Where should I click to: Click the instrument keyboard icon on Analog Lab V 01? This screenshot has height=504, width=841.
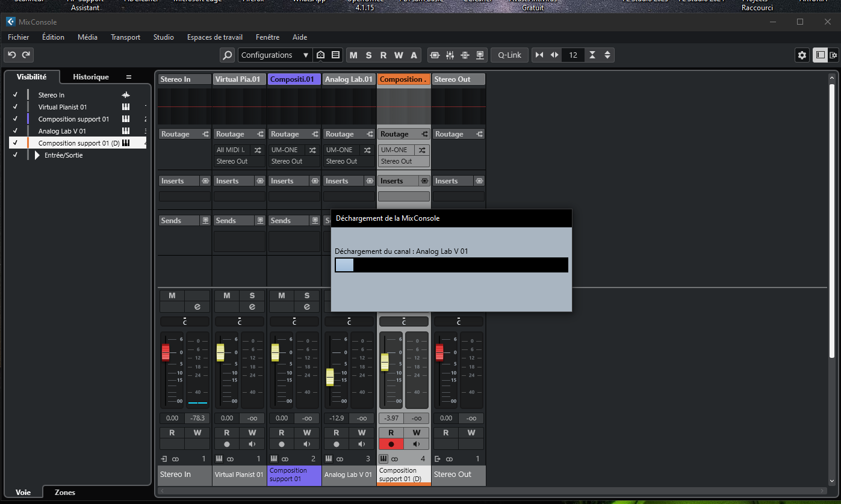[x=329, y=459]
